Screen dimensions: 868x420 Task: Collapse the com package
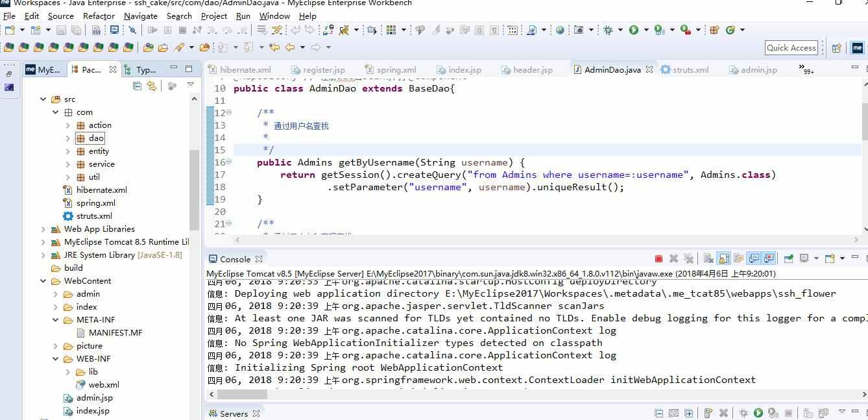pos(56,112)
